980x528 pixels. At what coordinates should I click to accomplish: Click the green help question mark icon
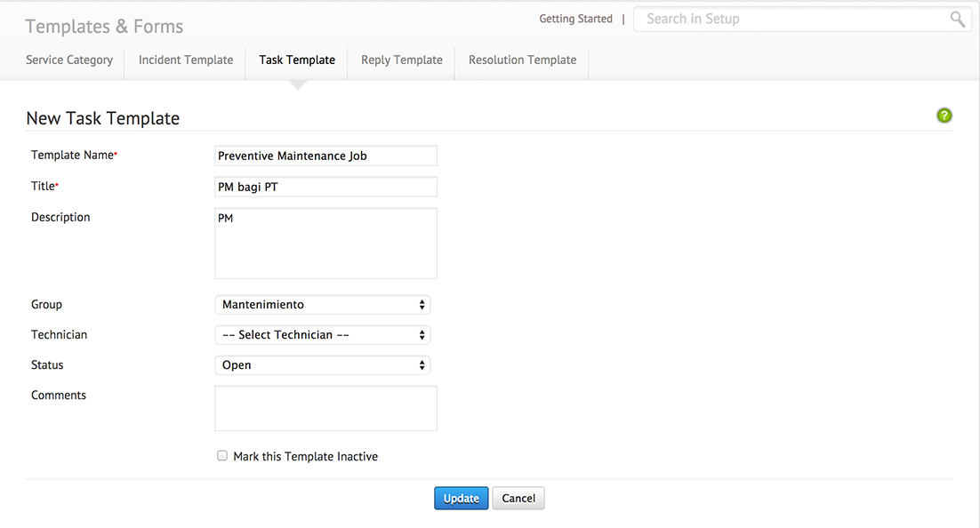click(944, 116)
